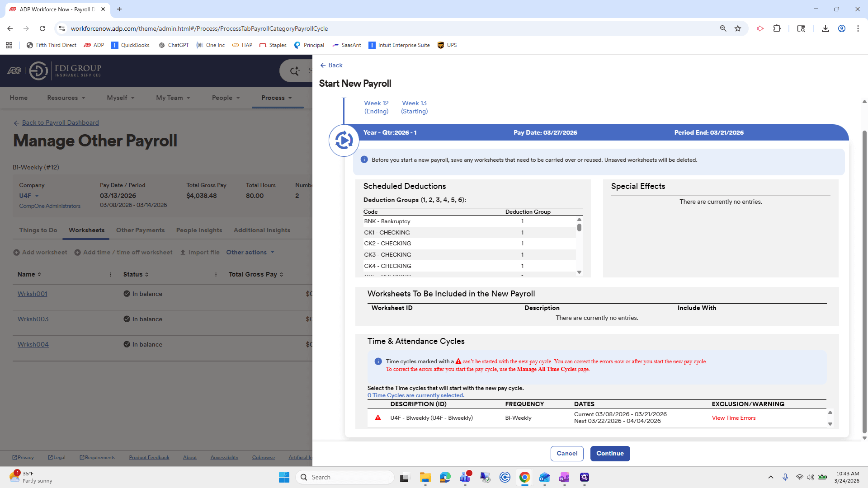
Task: Open the Wrksh003 worksheet link
Action: click(x=33, y=319)
